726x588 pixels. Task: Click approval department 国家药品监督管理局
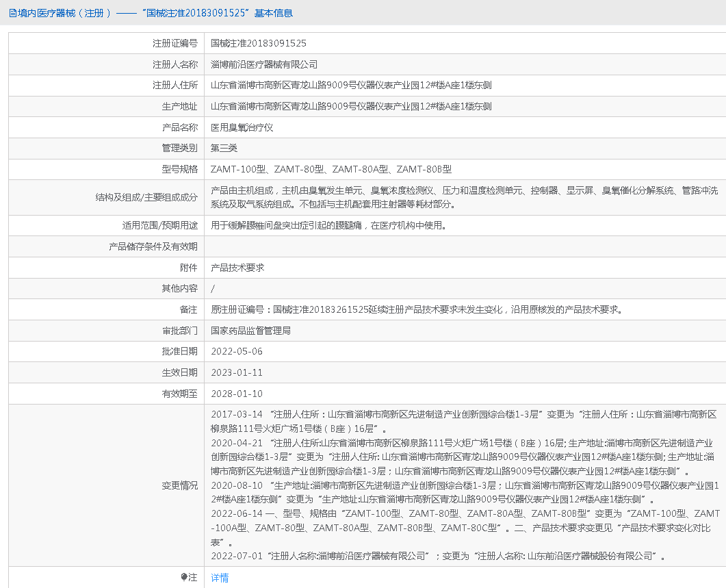[x=250, y=331]
